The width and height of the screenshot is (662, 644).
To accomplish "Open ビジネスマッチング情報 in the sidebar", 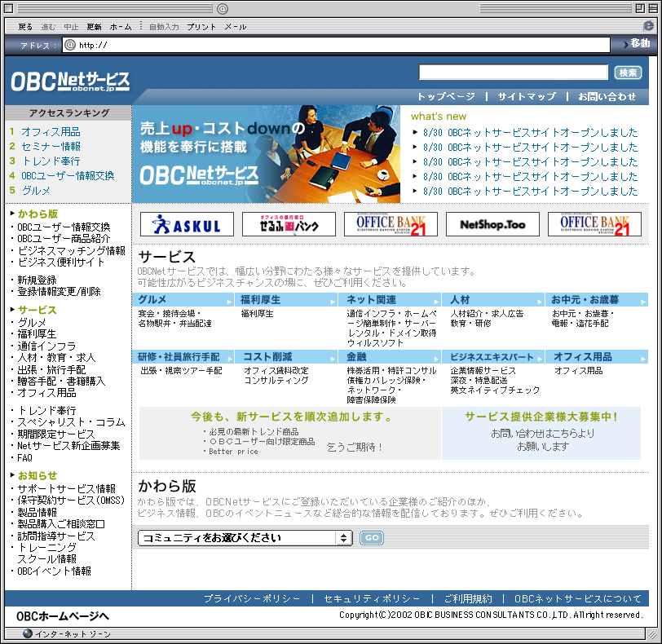I will [x=72, y=251].
